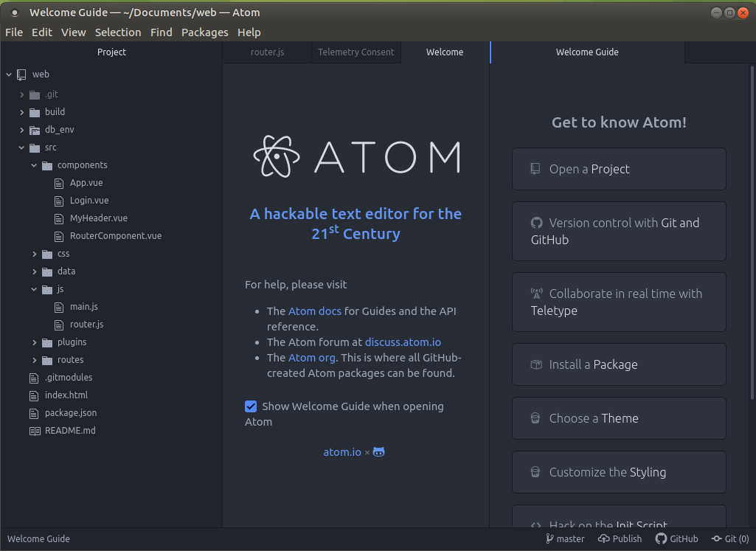Open the Find menu
Screen dimensions: 756x551
[161, 32]
